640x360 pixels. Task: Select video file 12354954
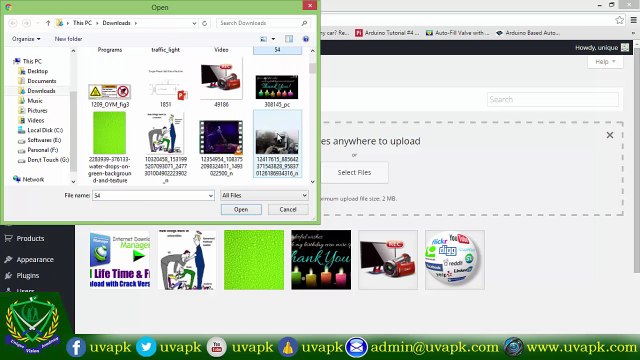[x=221, y=147]
